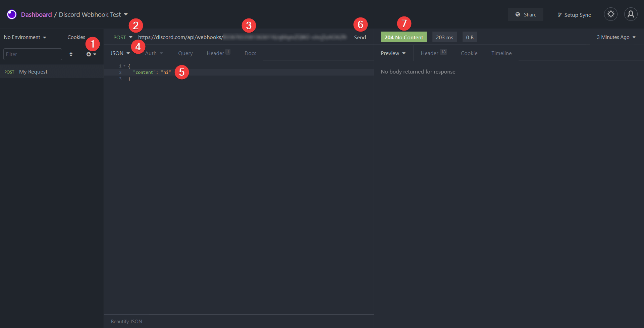Click the closing brace on line 3
The width and height of the screenshot is (644, 328).
(129, 79)
